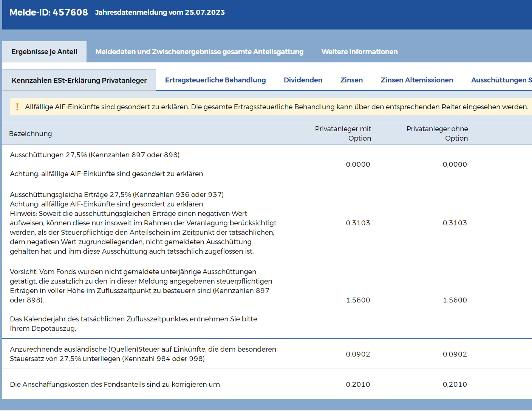
Task: Click the orange exclamation warning icon
Action: click(x=17, y=107)
